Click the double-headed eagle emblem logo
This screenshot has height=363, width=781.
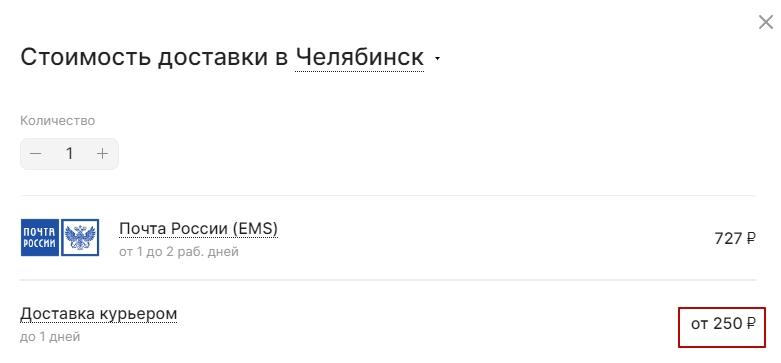[x=80, y=238]
